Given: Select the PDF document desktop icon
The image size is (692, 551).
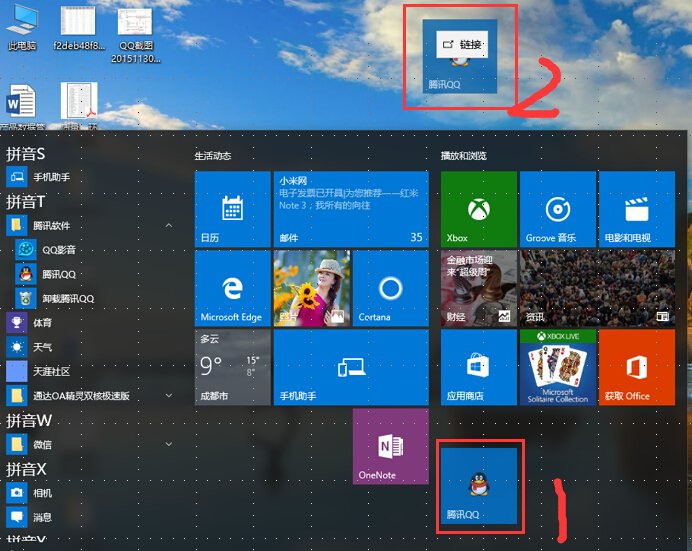Looking at the screenshot, I should tap(79, 106).
